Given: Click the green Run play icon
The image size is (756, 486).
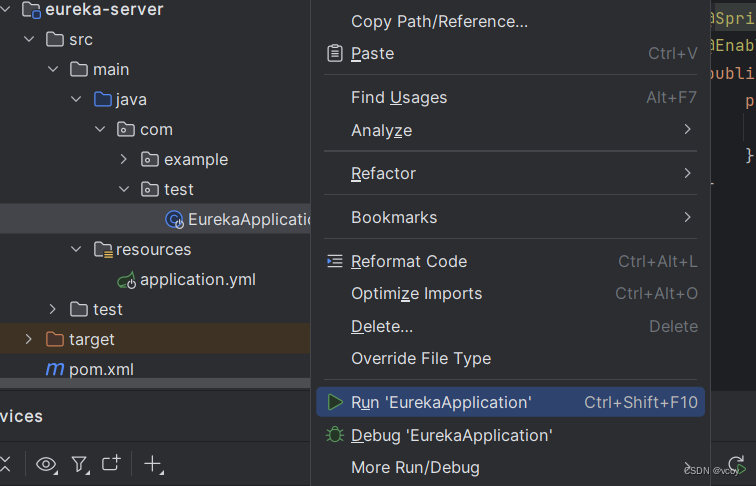Looking at the screenshot, I should tap(335, 402).
